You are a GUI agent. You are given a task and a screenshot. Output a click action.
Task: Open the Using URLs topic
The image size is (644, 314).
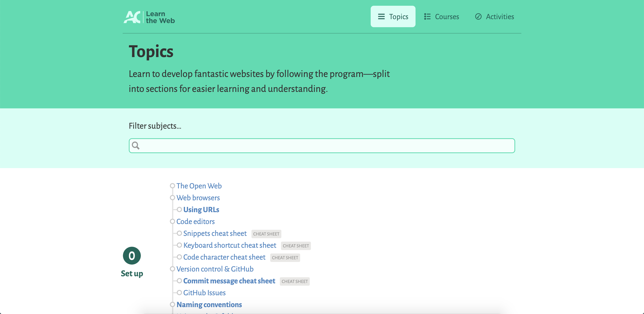click(x=201, y=210)
